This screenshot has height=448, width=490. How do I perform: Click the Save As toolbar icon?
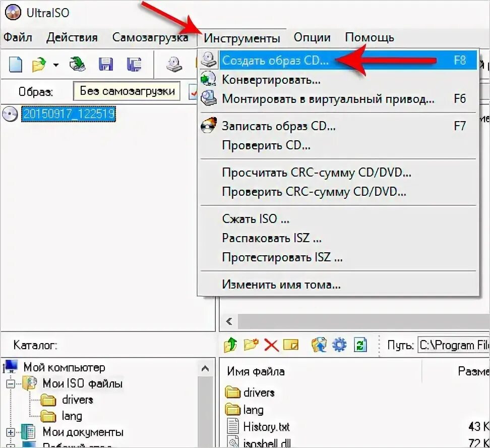134,65
